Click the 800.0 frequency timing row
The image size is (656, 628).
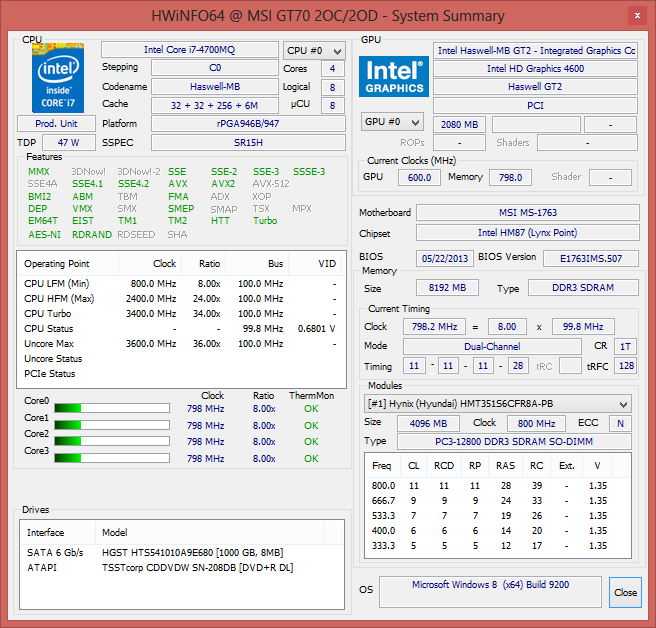tap(497, 486)
